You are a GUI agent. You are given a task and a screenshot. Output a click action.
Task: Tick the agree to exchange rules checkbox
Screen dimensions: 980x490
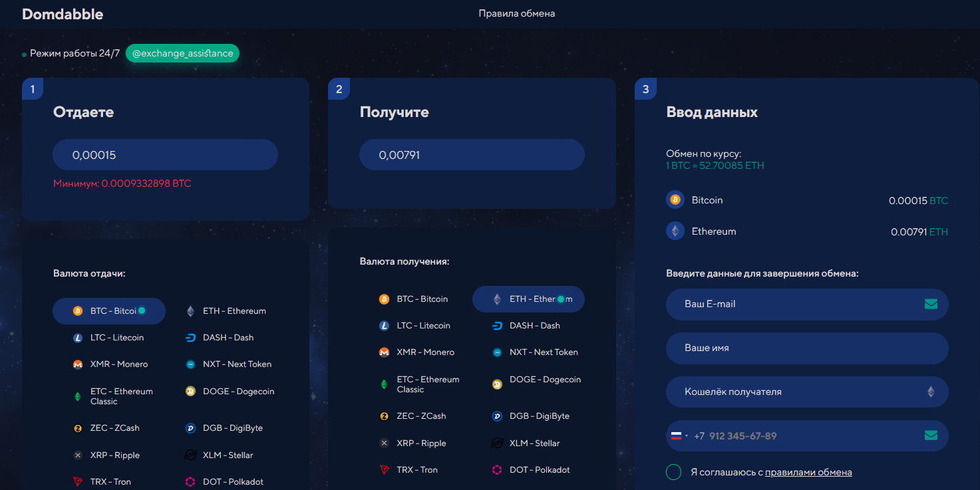pos(674,472)
